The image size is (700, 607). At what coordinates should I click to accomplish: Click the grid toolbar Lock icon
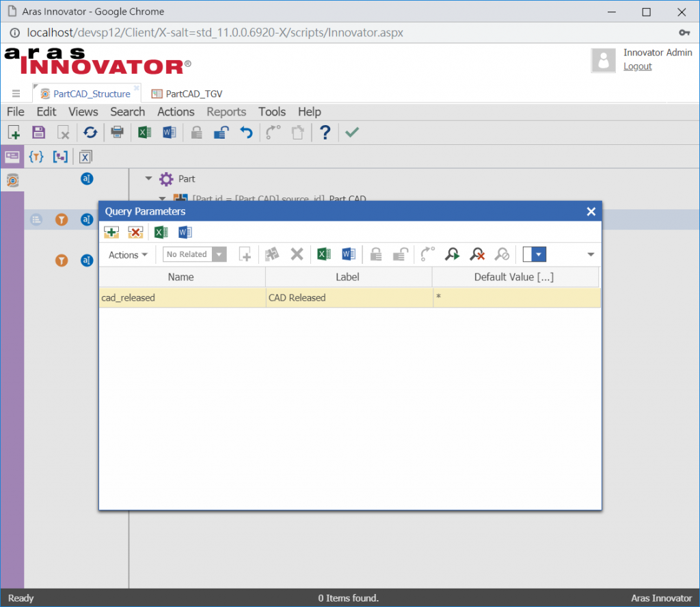(376, 254)
